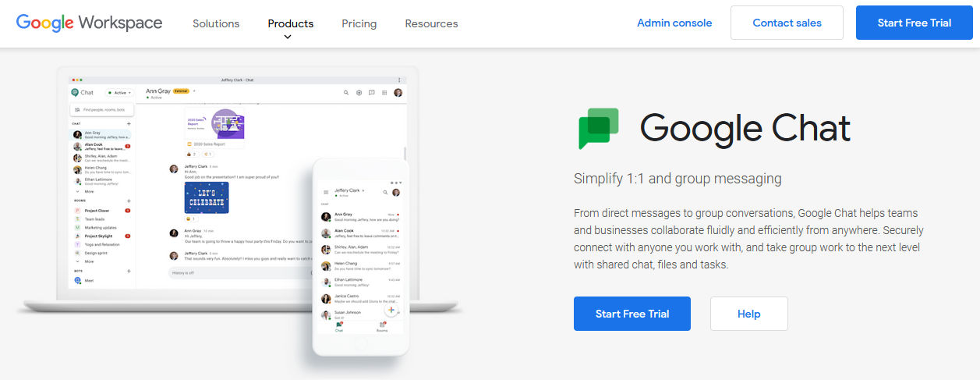Viewport: 980px width, 380px height.
Task: Click the plus icon beside CHAT section
Action: [129, 123]
